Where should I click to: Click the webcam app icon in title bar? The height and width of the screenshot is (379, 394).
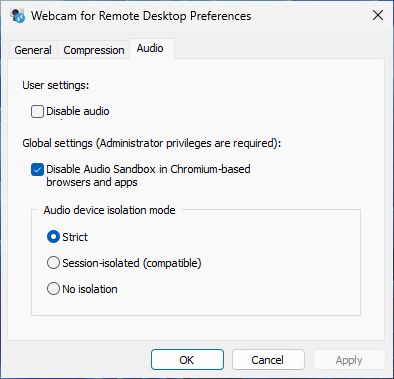point(18,16)
